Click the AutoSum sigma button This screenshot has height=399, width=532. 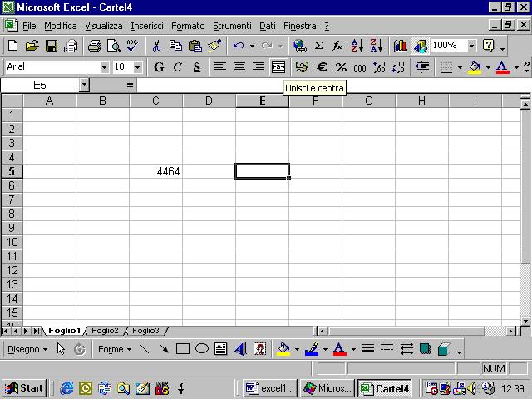coord(318,46)
